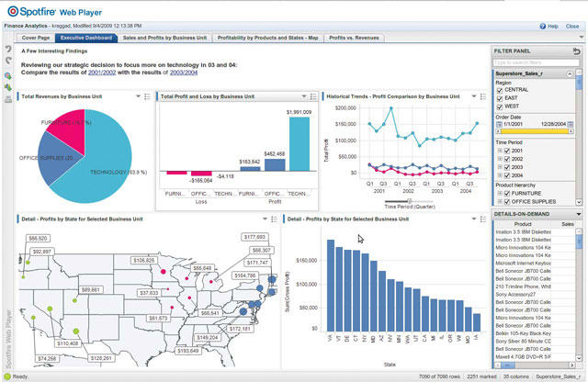Click the Help link
Screen dimensions: 588x382
tap(553, 27)
